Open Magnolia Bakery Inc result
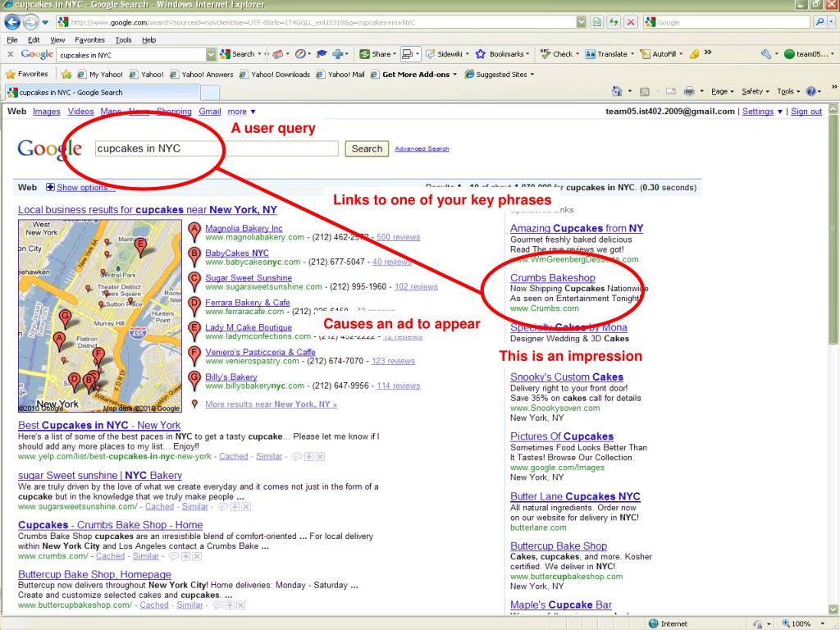840x630 pixels. 244,228
